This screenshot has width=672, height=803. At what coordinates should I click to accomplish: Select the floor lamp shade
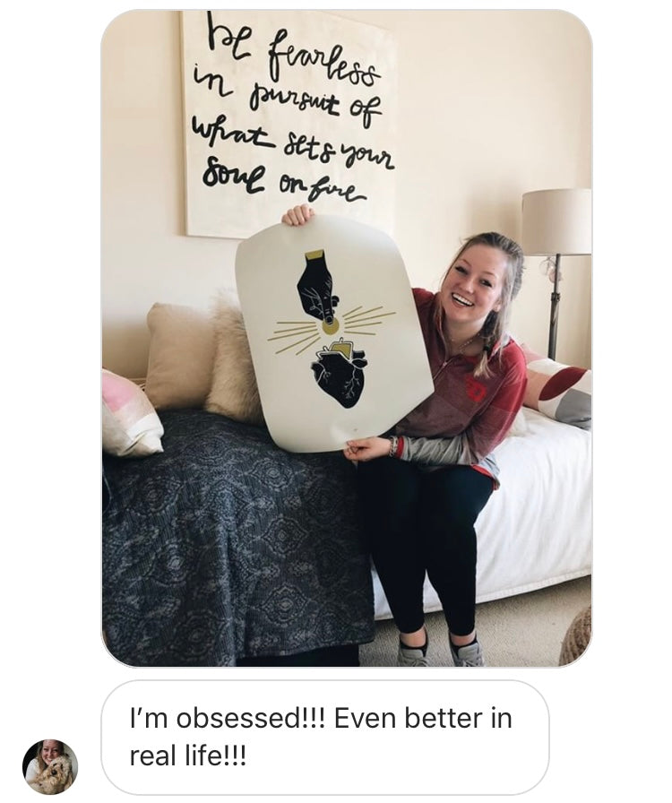(556, 221)
